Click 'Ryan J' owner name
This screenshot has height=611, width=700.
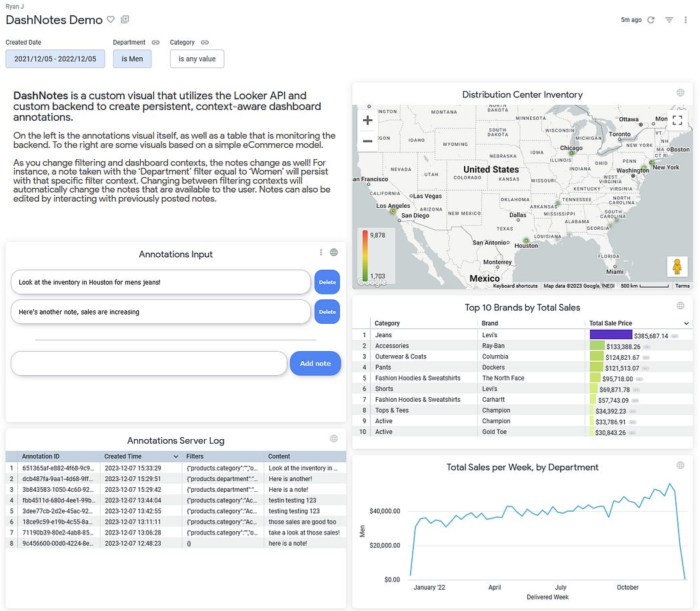click(x=15, y=6)
